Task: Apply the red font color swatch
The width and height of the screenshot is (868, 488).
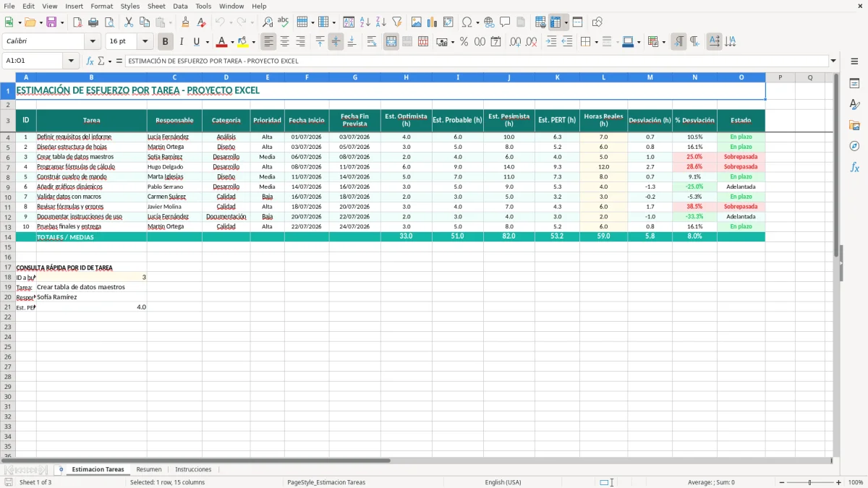Action: pyautogui.click(x=222, y=42)
